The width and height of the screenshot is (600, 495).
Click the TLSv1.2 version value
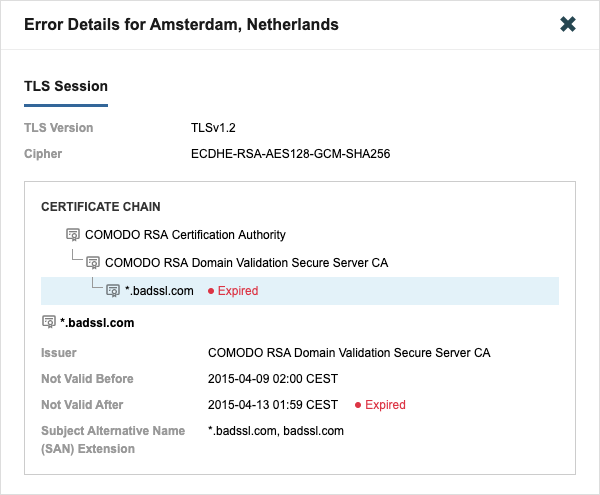pos(213,128)
